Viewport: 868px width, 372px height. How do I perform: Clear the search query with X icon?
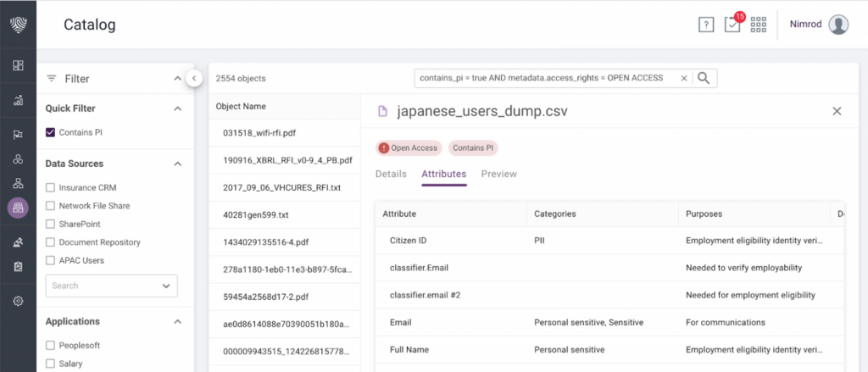683,78
